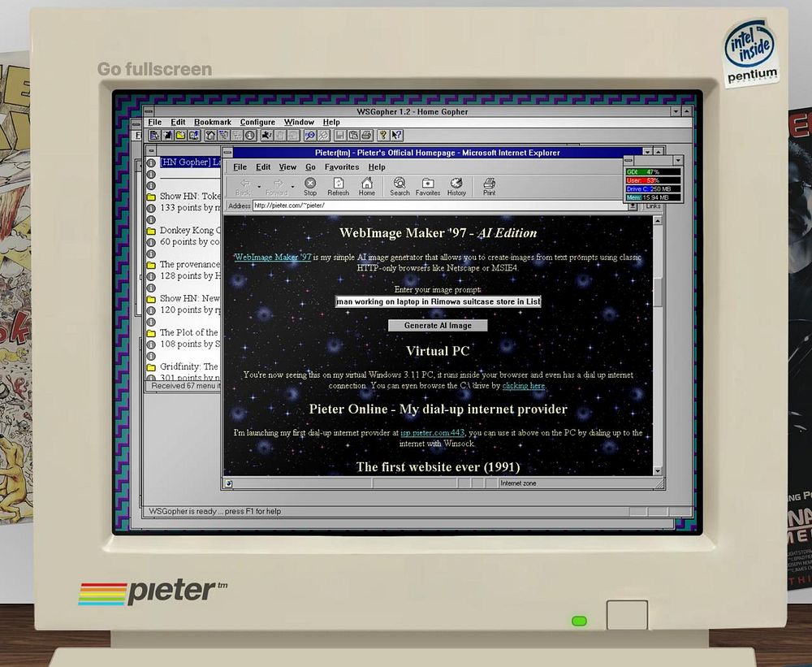Viewport: 812px width, 667px height.
Task: Click the IE vertical scrollbar thumb
Action: (658, 292)
